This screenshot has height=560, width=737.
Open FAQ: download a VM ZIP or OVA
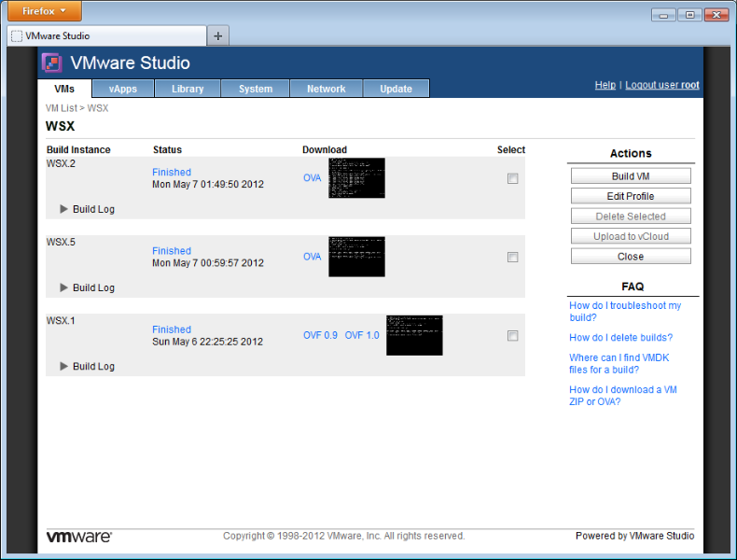(623, 396)
